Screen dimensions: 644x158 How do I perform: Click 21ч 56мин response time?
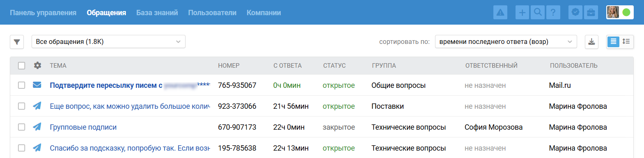291,106
